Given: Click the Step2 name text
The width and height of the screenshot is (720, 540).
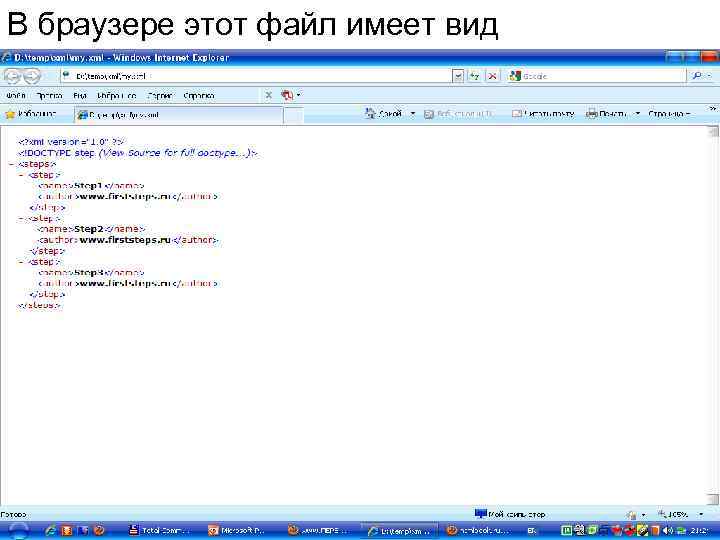Looking at the screenshot, I should (x=89, y=229).
